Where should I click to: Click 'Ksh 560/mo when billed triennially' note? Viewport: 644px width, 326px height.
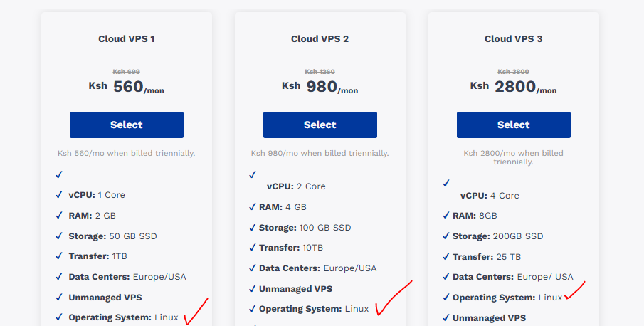pos(127,153)
